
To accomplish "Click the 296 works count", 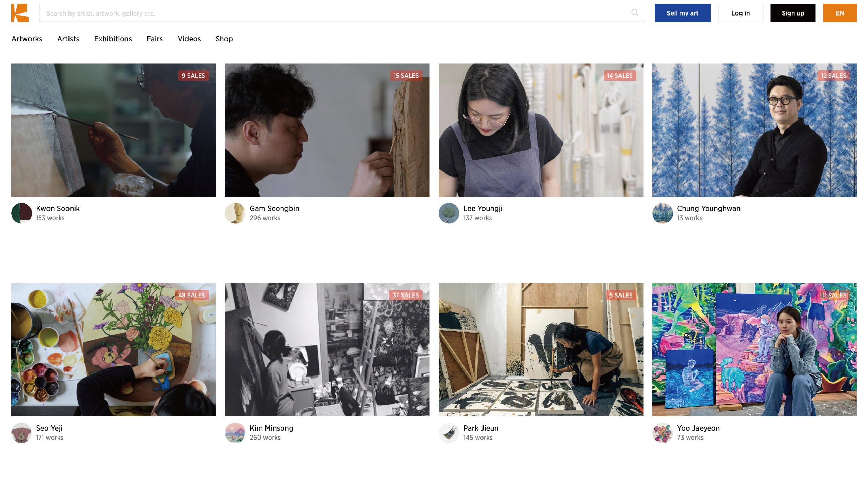I will (x=265, y=218).
